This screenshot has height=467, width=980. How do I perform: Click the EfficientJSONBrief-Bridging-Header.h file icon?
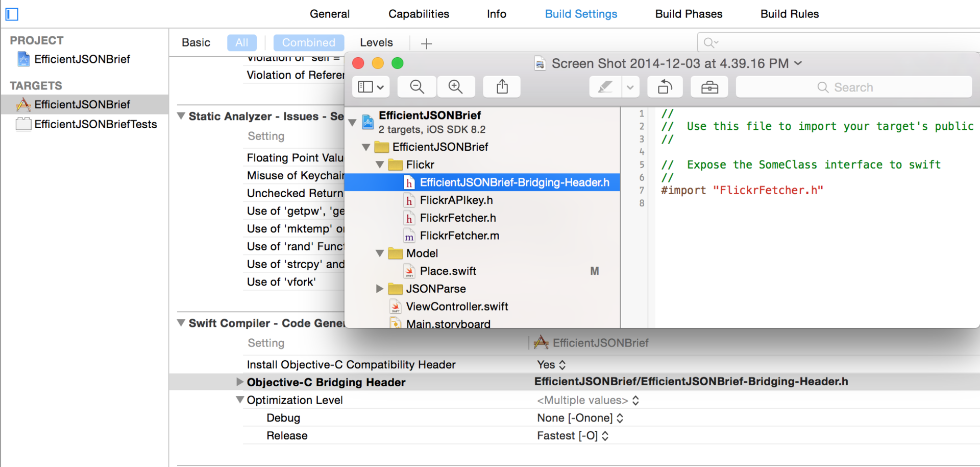pos(409,182)
